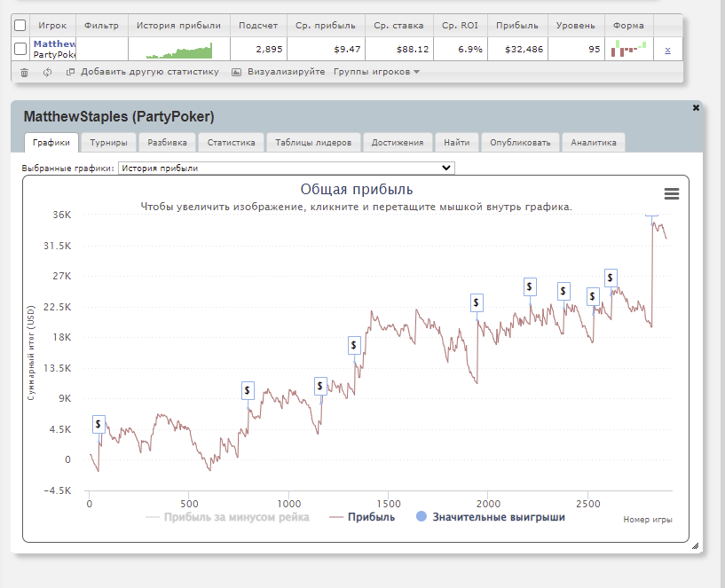Click the $ marker near game 2000

coord(477,302)
